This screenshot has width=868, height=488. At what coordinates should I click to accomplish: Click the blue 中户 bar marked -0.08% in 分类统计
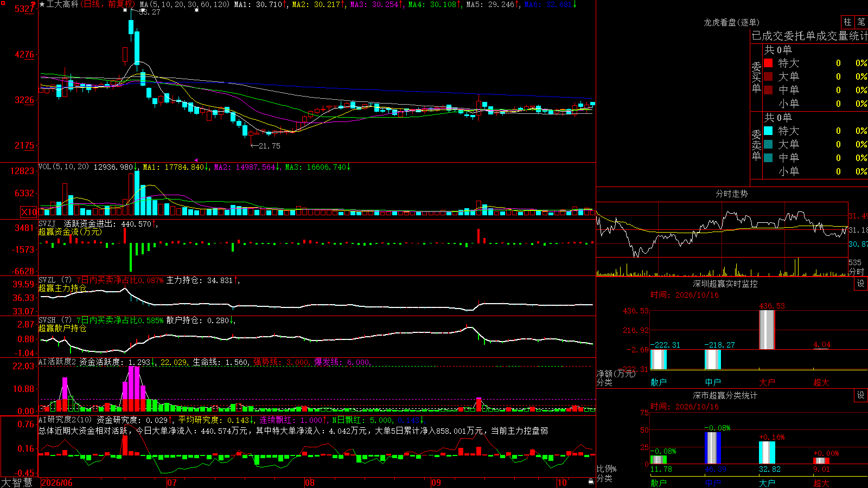tap(712, 448)
